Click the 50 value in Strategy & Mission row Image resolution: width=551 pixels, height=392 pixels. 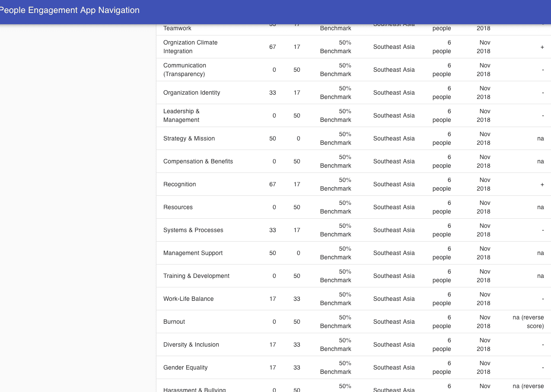pos(273,138)
